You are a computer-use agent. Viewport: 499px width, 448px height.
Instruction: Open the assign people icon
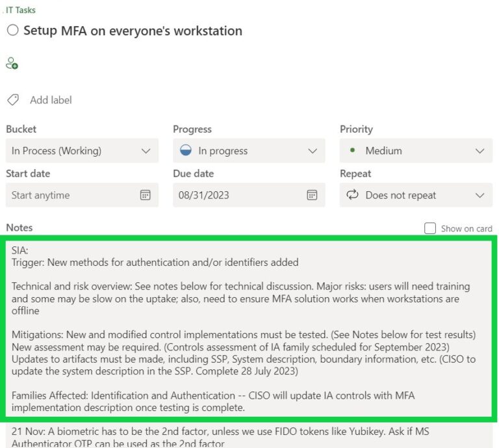click(x=12, y=63)
